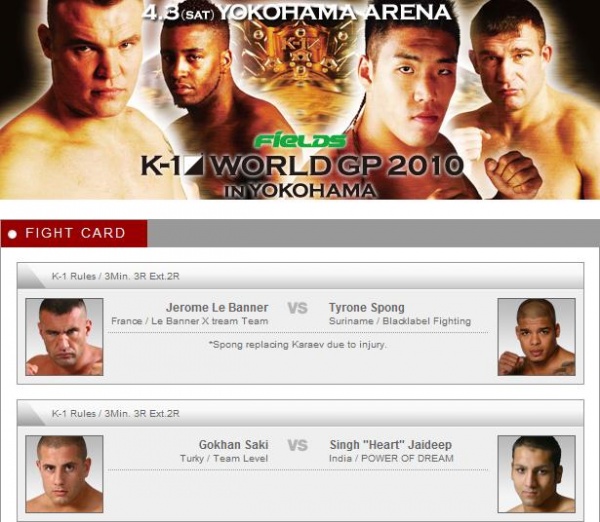Select the Gokhan Saki name
This screenshot has height=522, width=600.
(x=233, y=445)
